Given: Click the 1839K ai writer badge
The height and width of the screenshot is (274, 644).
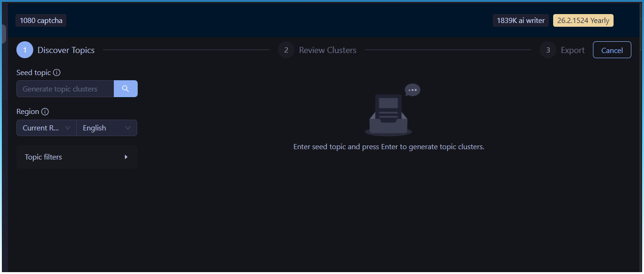Looking at the screenshot, I should [x=520, y=21].
